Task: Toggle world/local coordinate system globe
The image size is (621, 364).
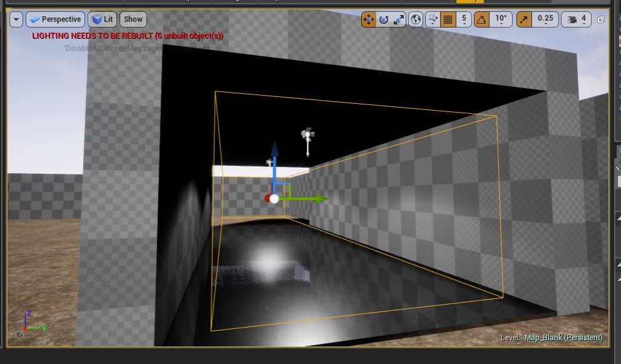Action: point(416,19)
